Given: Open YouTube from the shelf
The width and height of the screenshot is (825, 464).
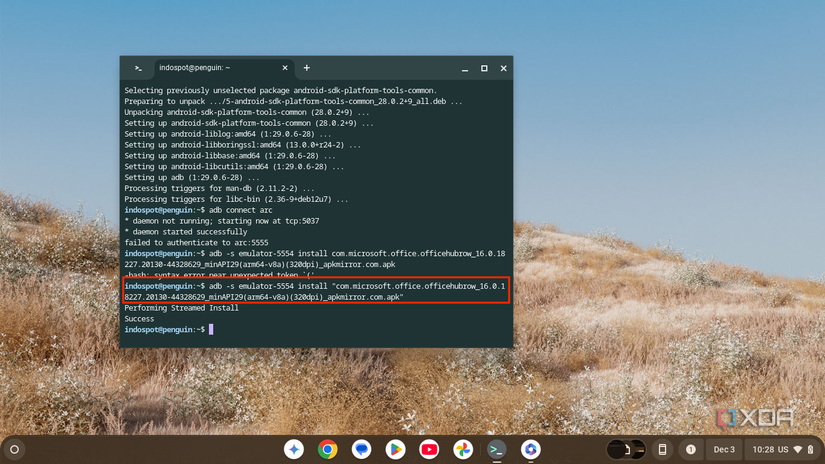Looking at the screenshot, I should coord(429,449).
